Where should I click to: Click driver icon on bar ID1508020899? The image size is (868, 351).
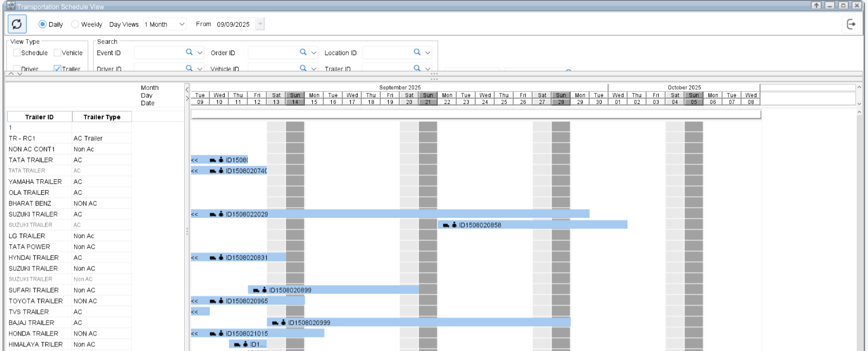264,290
